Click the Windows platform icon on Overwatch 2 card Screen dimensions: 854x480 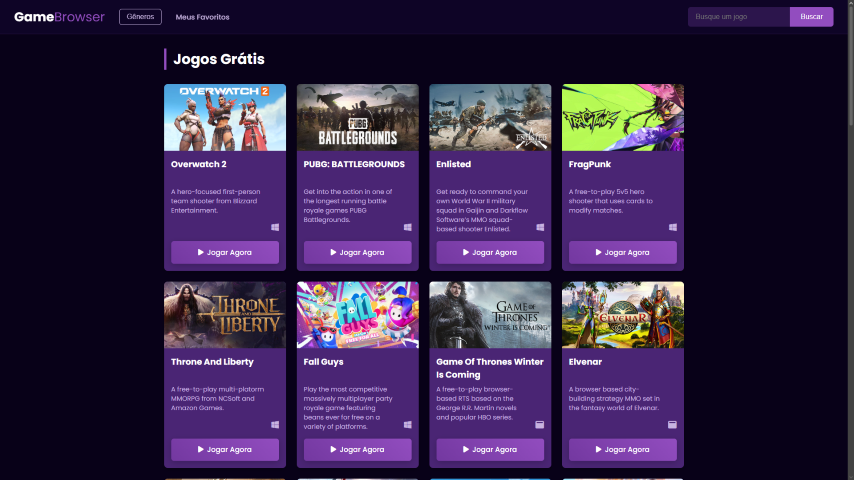[275, 227]
